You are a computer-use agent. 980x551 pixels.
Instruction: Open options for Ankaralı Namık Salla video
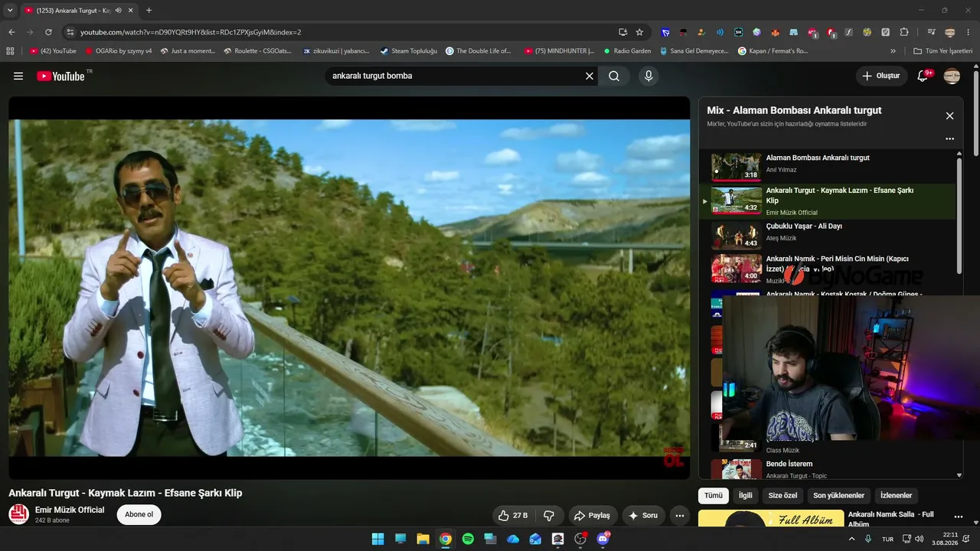(958, 517)
